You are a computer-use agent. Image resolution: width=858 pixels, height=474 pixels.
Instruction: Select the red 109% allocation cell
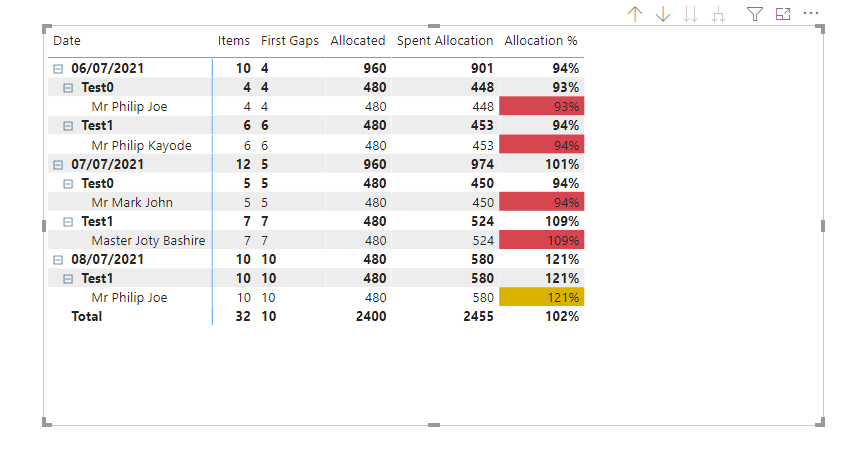(x=541, y=240)
